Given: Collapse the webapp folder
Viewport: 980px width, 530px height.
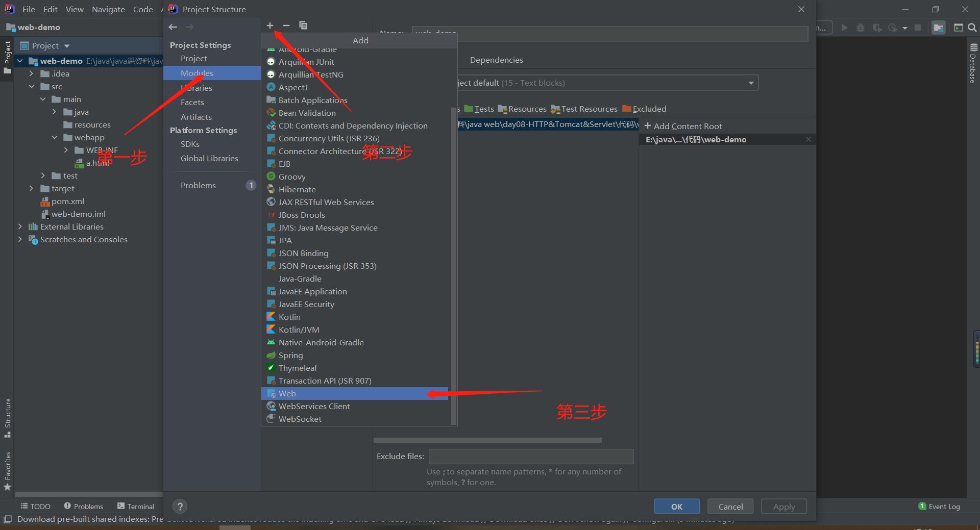Looking at the screenshot, I should pos(54,137).
